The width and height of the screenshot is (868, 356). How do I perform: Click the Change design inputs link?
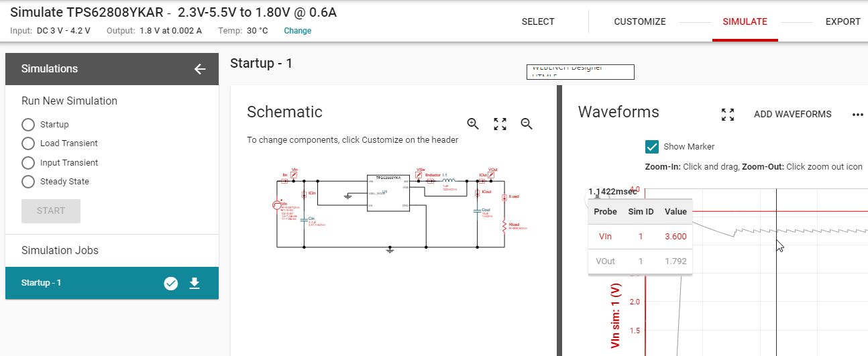coord(297,31)
